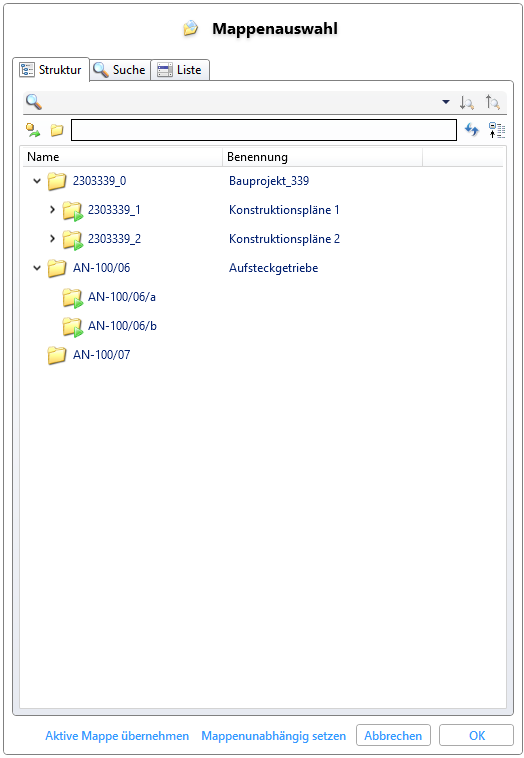Click the folder icon of 2303339_2
The width and height of the screenshot is (524, 758).
[73, 240]
